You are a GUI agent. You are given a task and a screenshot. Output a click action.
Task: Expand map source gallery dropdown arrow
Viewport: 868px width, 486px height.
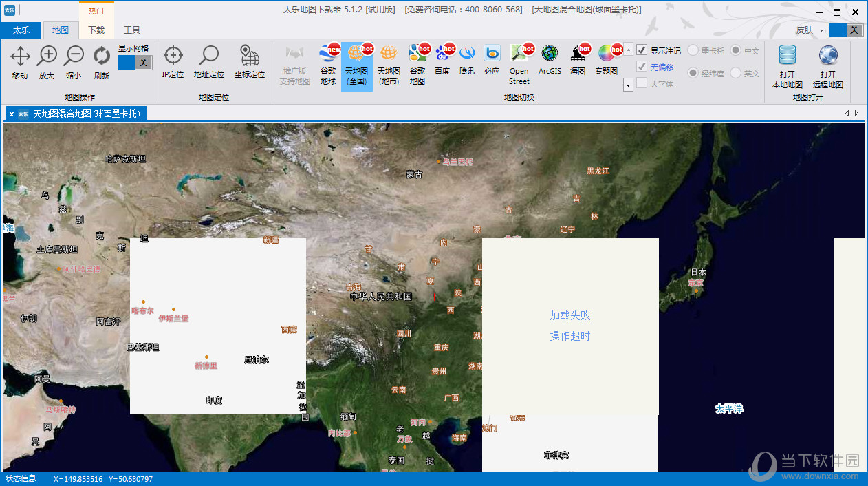628,85
